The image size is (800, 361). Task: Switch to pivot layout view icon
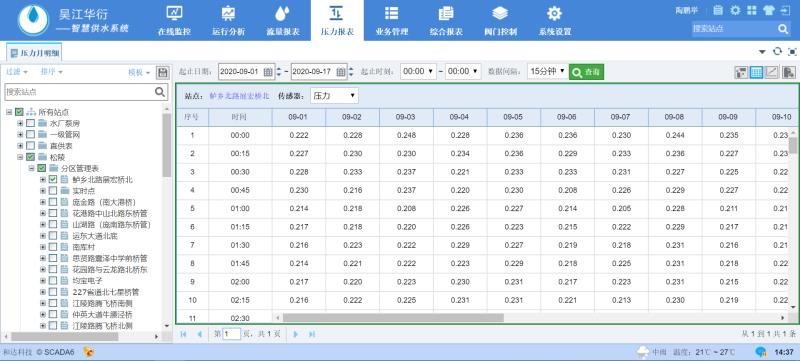(741, 72)
